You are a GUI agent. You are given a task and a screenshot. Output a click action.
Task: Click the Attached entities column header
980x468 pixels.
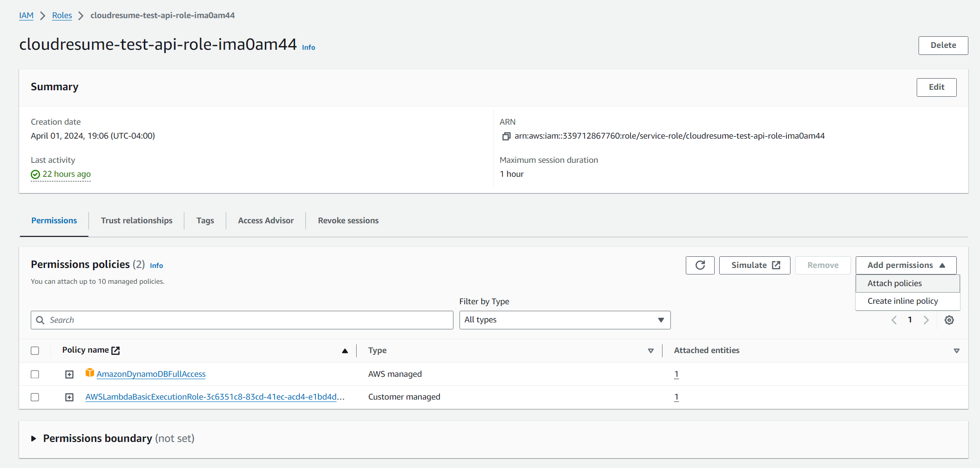coord(706,350)
